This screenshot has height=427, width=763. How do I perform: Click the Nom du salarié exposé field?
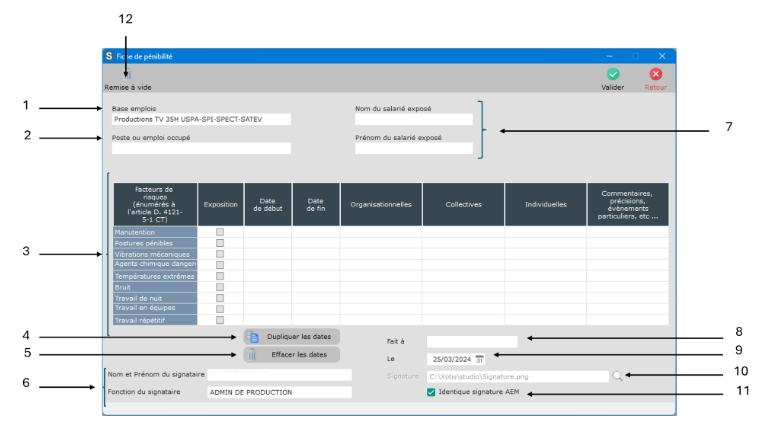pos(413,119)
